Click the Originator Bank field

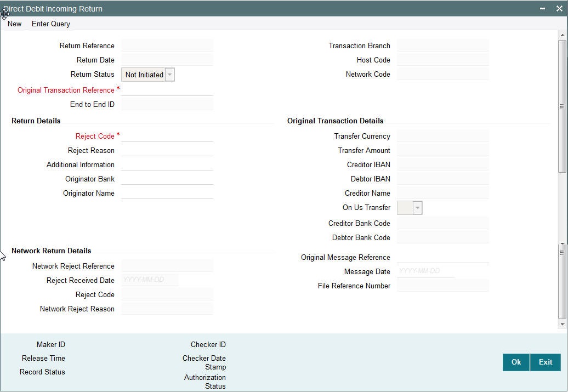(x=167, y=179)
